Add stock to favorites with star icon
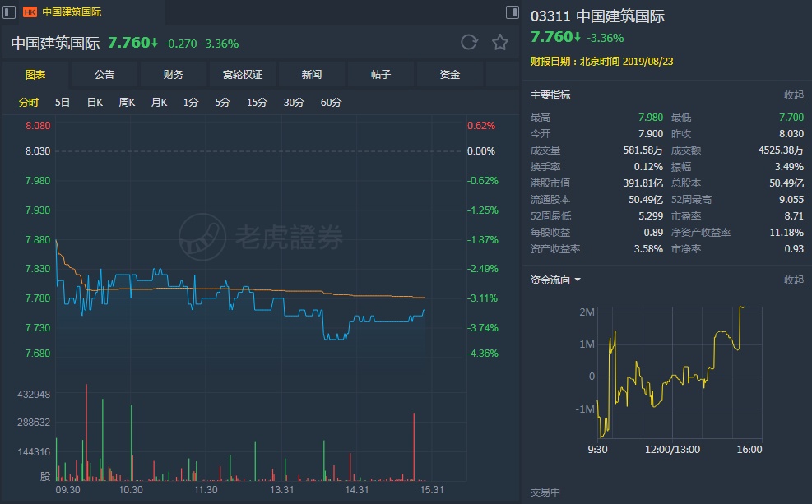The image size is (812, 504). click(x=500, y=43)
